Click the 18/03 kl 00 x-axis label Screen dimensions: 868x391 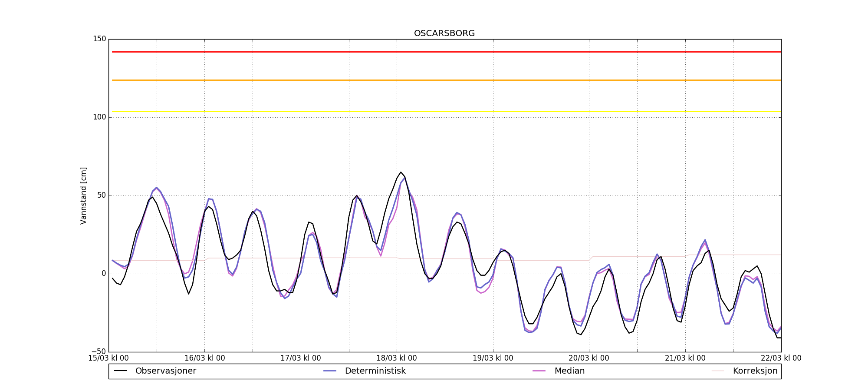(396, 358)
